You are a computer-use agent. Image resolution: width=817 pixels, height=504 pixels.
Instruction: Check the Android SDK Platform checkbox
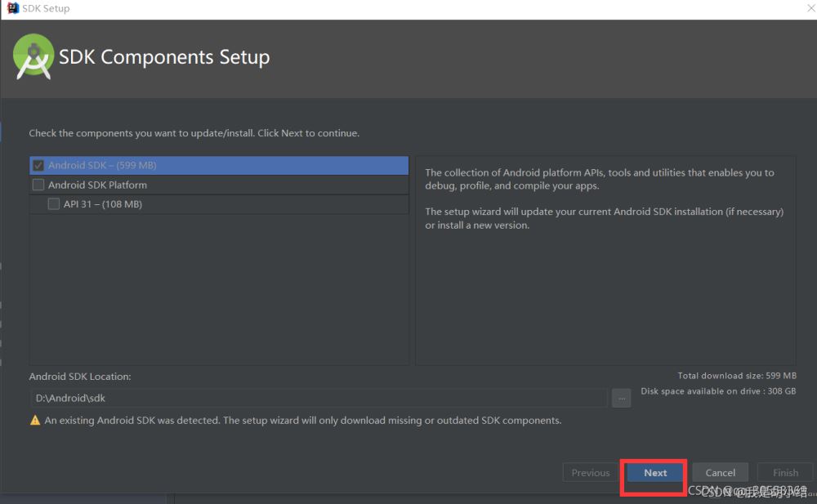(x=38, y=185)
